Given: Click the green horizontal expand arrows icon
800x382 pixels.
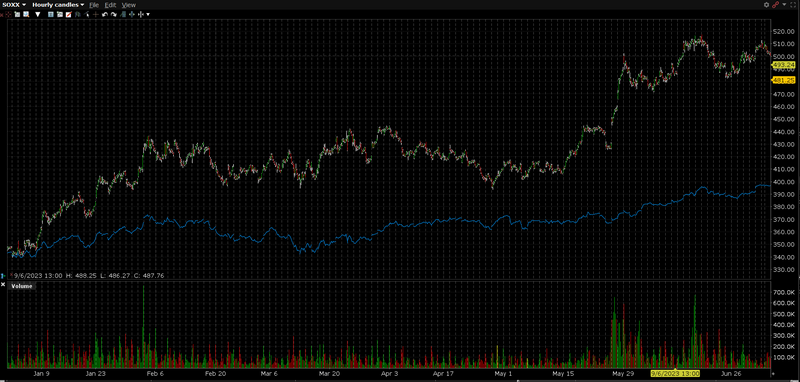Looking at the screenshot, I should click(132, 14).
